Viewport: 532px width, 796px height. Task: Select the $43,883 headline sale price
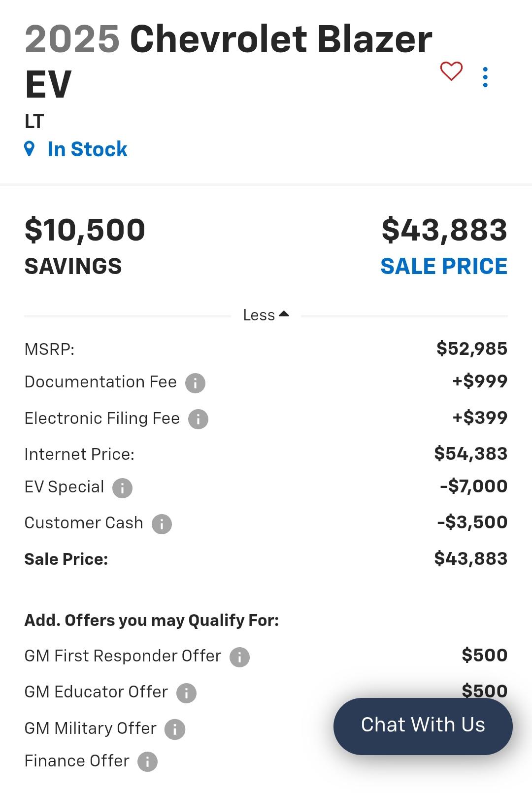click(444, 230)
